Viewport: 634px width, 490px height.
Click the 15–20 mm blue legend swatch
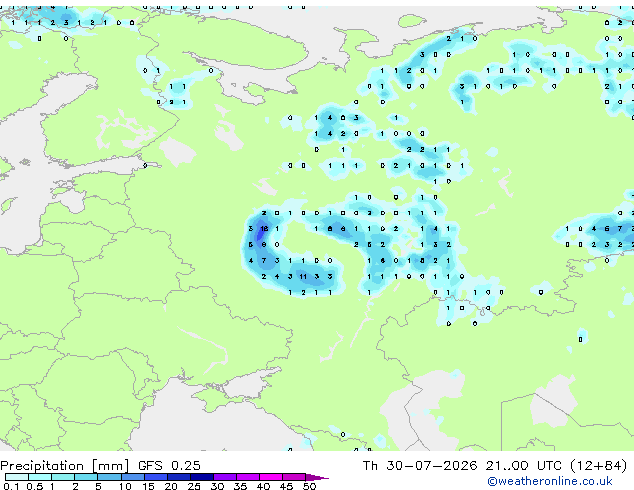coord(156,477)
